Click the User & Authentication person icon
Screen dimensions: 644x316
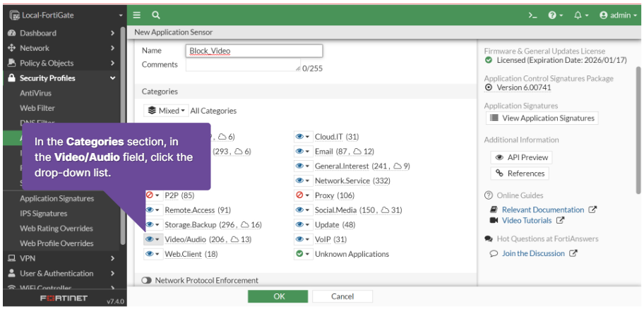click(x=12, y=273)
